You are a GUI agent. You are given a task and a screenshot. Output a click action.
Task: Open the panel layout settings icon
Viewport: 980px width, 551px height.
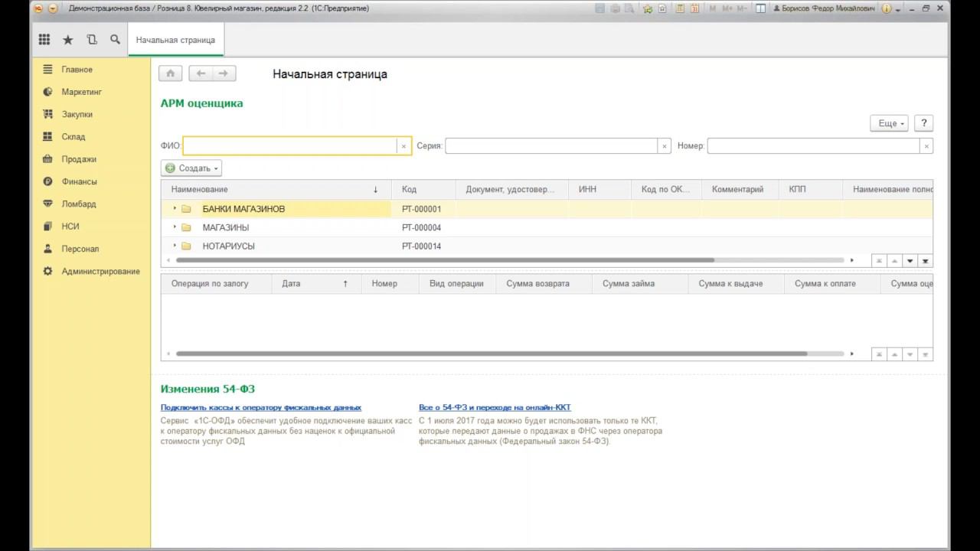[760, 8]
